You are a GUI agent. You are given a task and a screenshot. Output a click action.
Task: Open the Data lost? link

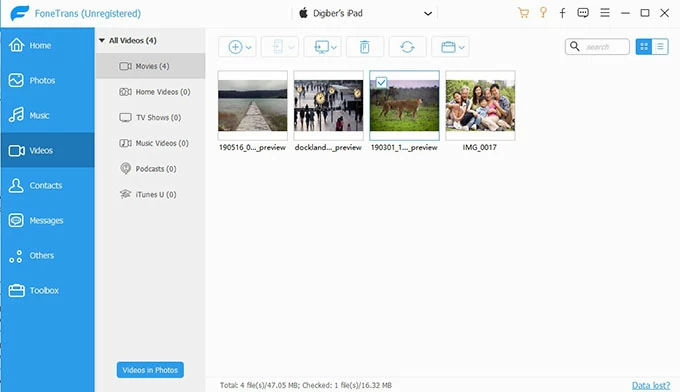tap(651, 385)
